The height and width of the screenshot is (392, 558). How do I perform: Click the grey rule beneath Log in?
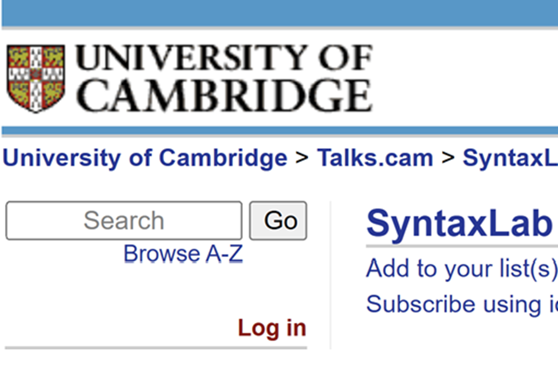pos(156,347)
